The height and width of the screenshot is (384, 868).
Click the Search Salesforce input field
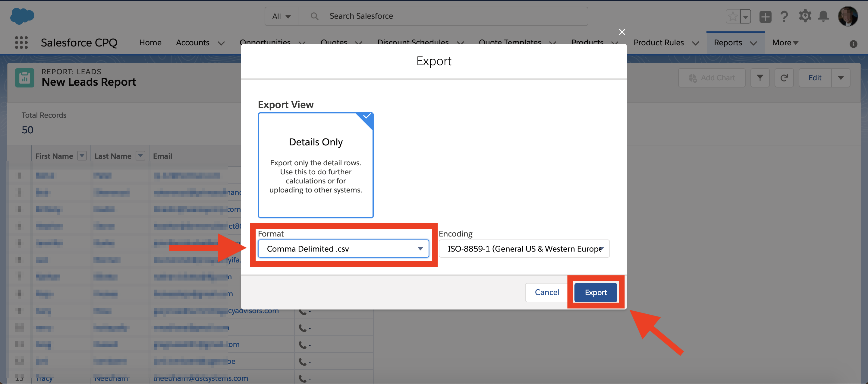pos(443,16)
